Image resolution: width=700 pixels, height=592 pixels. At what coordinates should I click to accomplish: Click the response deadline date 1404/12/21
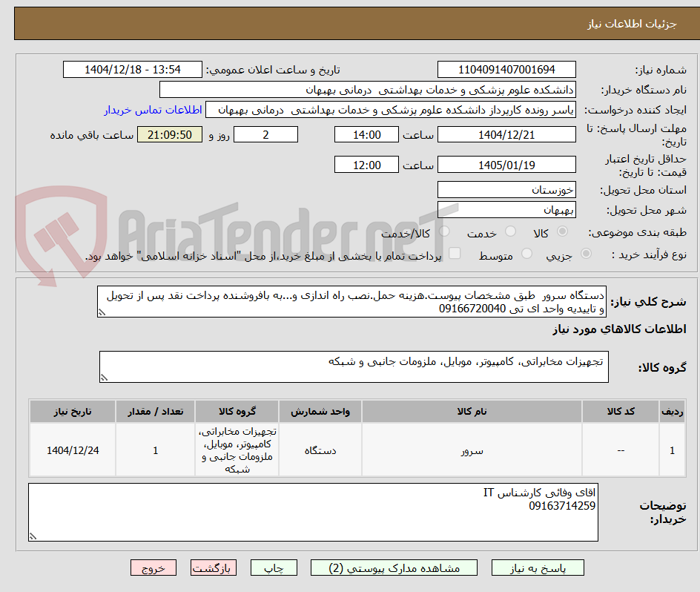[x=506, y=134]
